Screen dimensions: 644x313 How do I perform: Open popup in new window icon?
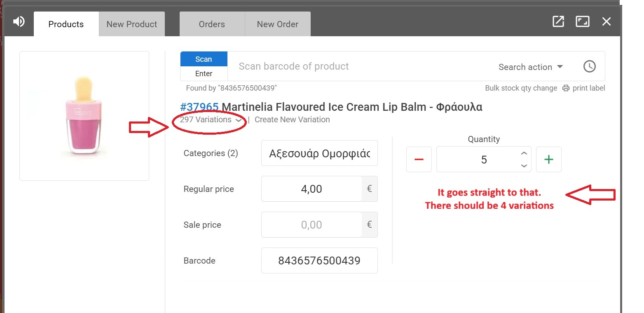[558, 22]
